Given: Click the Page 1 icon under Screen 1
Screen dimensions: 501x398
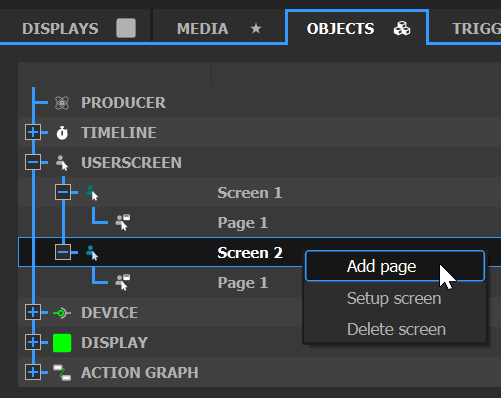Looking at the screenshot, I should coord(123,222).
